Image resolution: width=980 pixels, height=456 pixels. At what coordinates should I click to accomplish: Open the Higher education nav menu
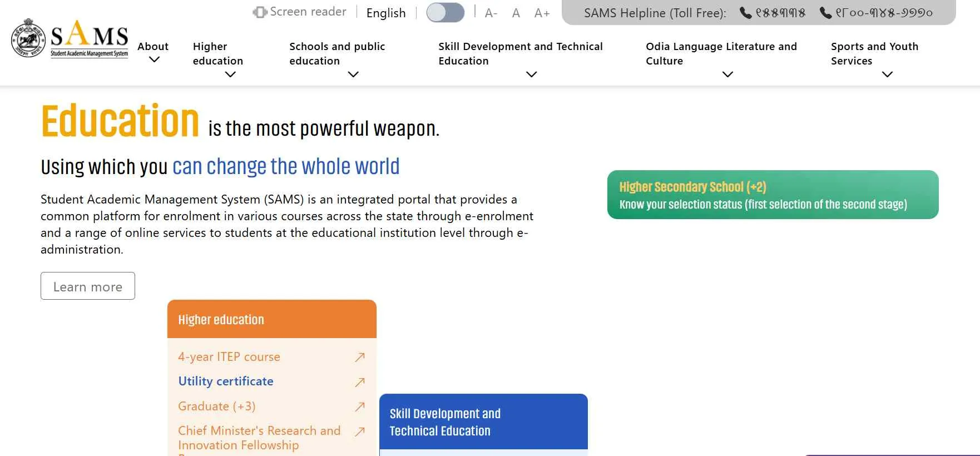pos(218,54)
